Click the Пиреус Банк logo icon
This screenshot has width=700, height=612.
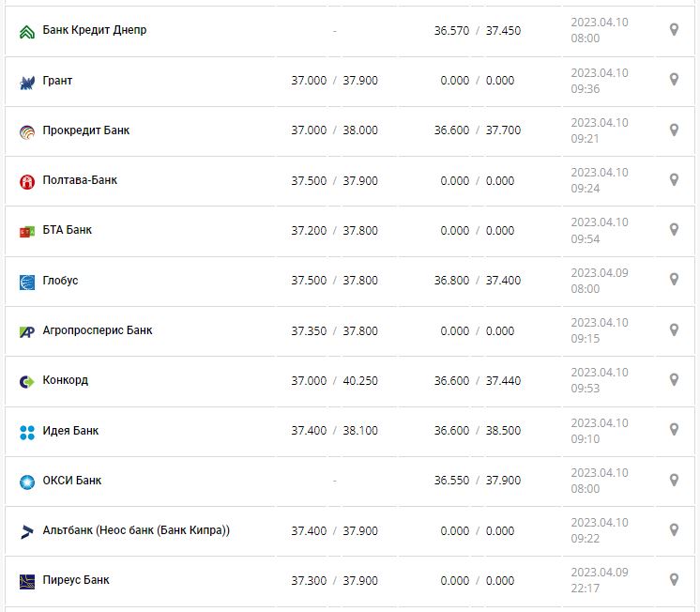tap(27, 581)
